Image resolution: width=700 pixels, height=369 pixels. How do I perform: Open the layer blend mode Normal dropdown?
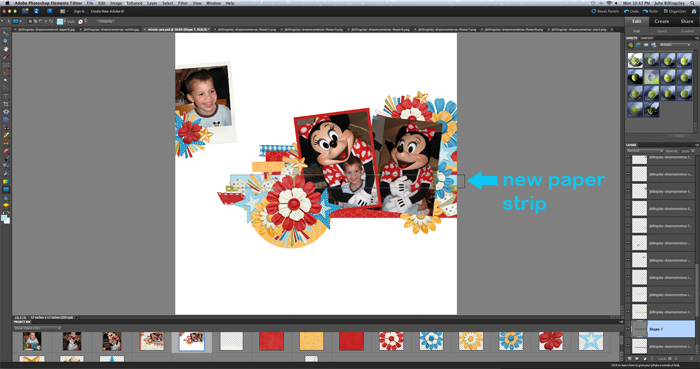645,151
